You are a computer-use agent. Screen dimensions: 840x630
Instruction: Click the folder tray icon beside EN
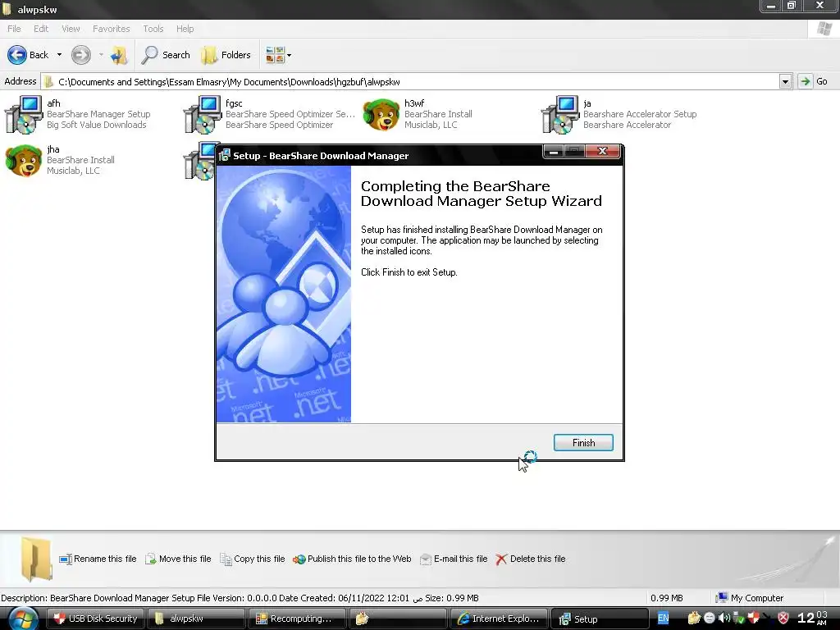click(x=694, y=619)
